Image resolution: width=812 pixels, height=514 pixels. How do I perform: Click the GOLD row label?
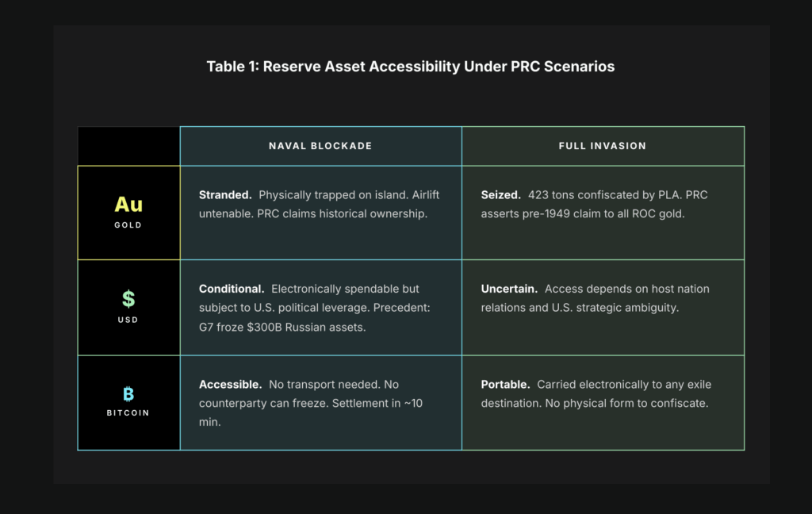128,225
